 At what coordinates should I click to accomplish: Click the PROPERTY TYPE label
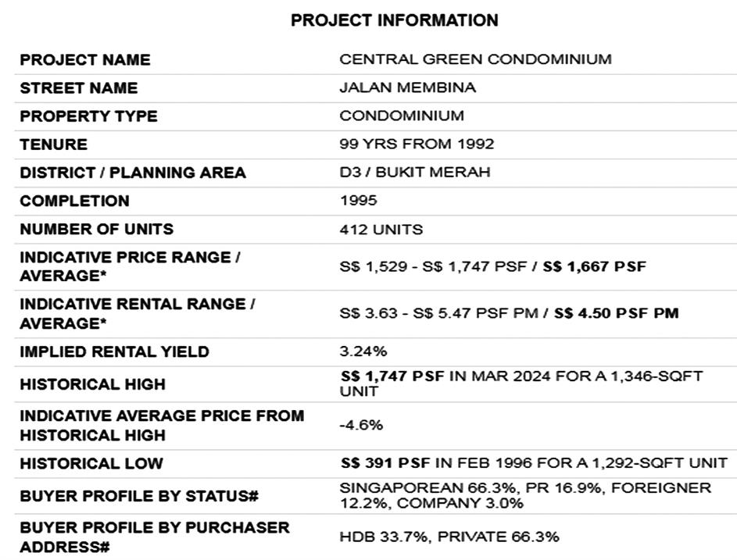[x=88, y=116]
